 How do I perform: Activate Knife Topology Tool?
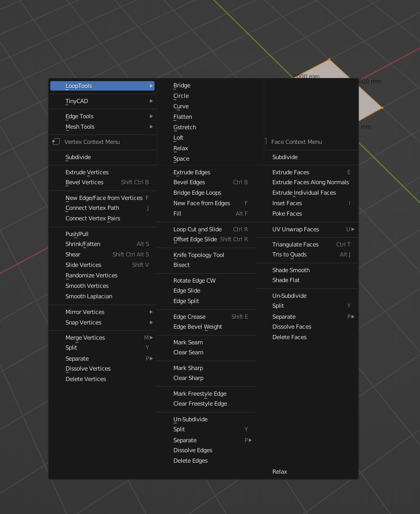[x=206, y=255]
